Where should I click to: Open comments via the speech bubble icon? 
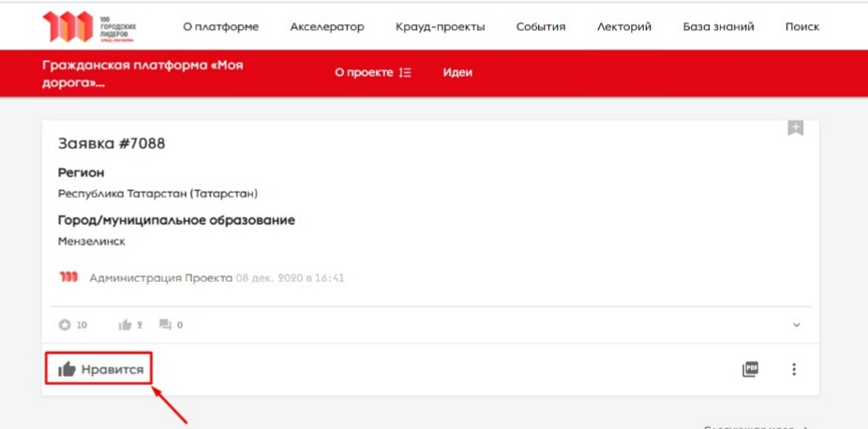point(165,325)
